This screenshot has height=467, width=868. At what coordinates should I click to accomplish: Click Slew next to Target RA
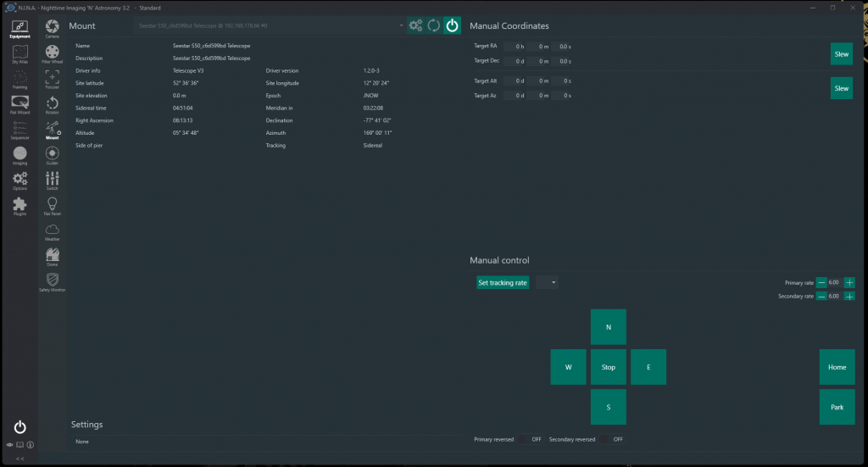click(x=841, y=53)
